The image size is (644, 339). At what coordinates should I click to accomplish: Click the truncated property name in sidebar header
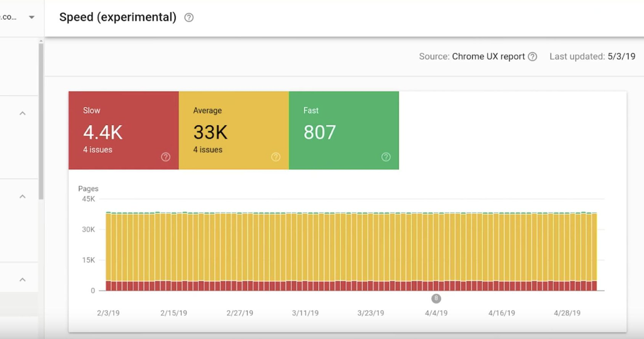8,17
